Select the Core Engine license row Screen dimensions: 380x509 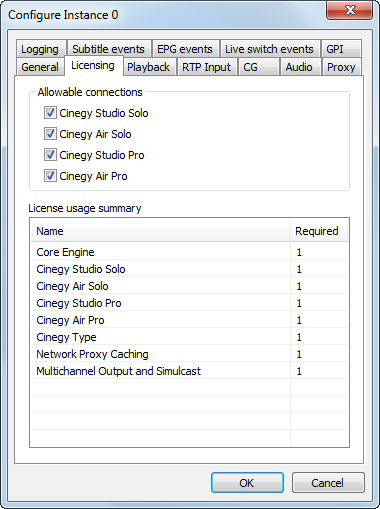pos(189,252)
